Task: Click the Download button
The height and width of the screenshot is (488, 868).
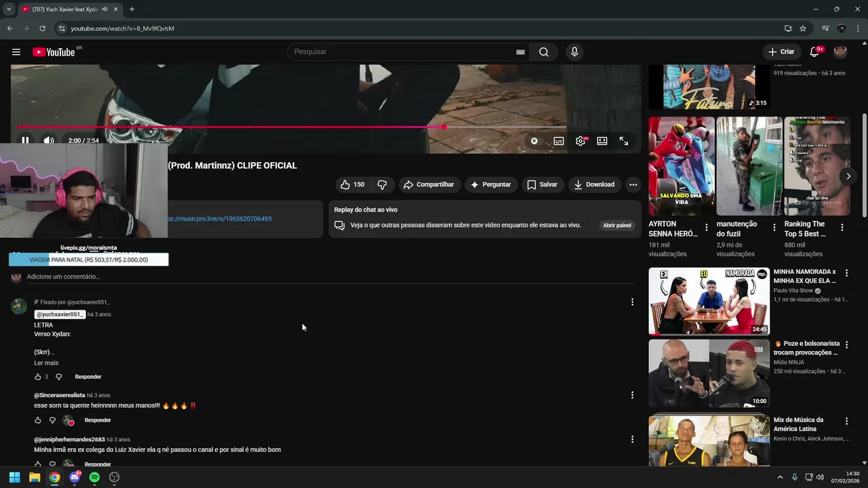Action: pos(594,184)
